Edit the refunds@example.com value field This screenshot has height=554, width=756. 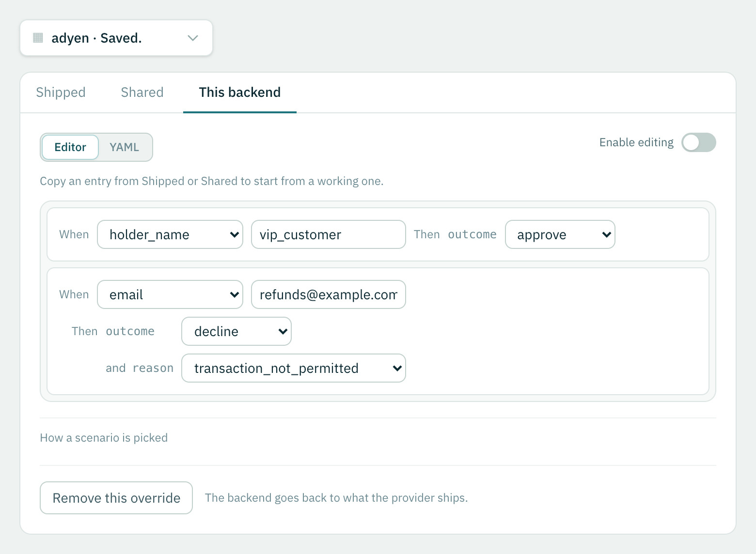click(x=329, y=294)
